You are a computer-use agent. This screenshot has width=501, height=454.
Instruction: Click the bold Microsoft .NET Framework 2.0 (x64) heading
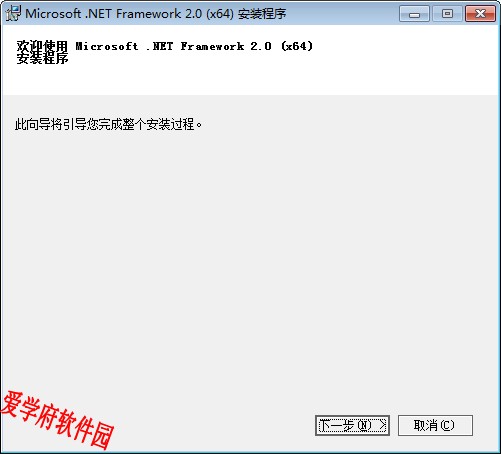pos(194,46)
